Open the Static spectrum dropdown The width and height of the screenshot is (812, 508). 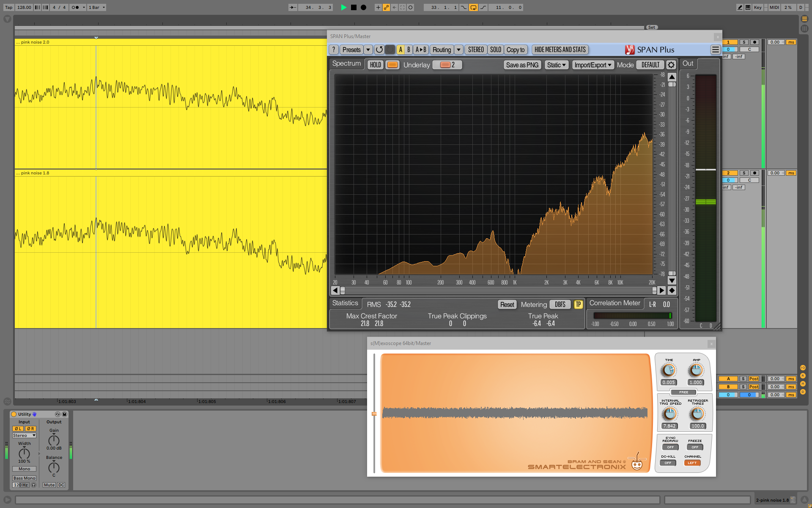pos(556,65)
